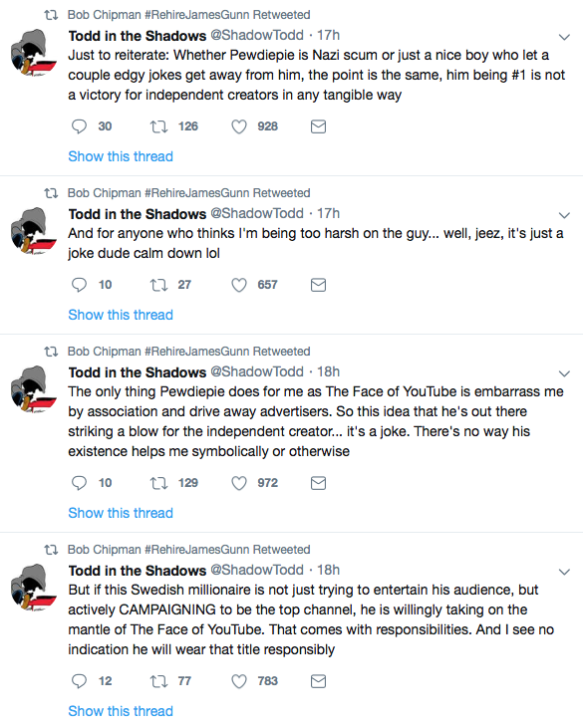Like the tweet with 972 likes
Viewport: 583px width, 728px height.
pyautogui.click(x=239, y=483)
